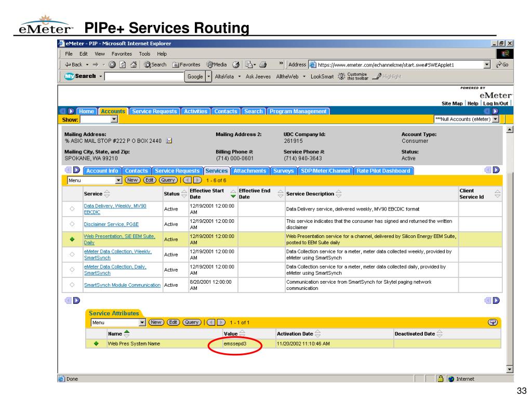This screenshot has height=399, width=532.
Task: Open the Media bar in the toolbar
Action: point(217,64)
